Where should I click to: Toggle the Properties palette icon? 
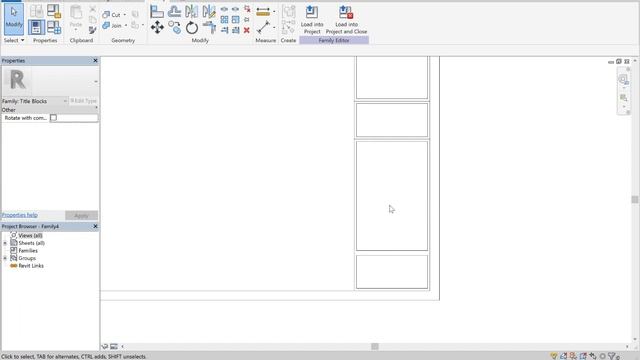[36, 27]
